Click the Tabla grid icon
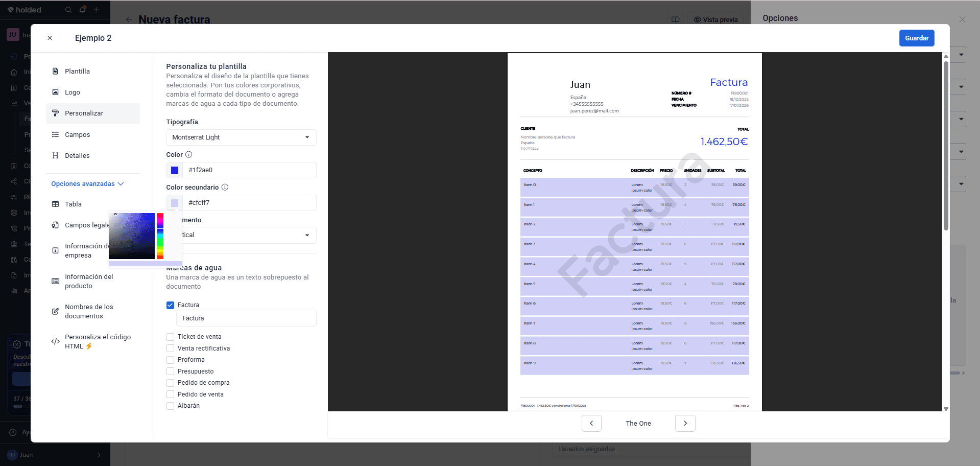 coord(55,204)
